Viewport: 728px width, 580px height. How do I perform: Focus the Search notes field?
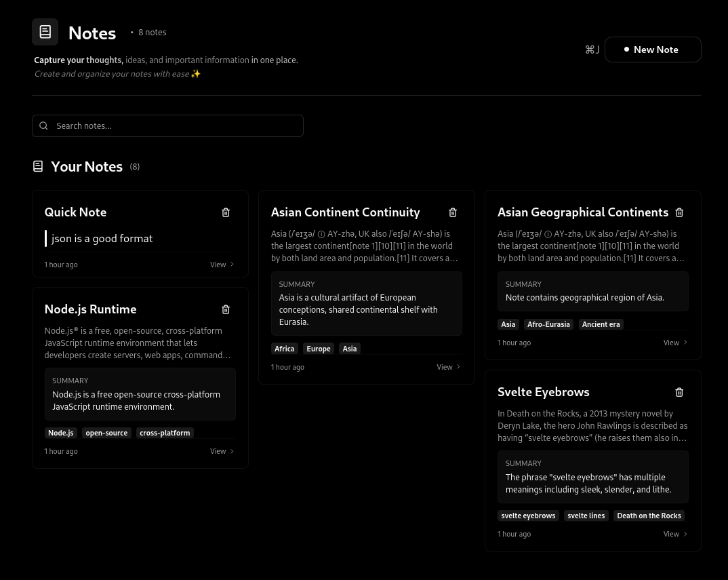167,126
